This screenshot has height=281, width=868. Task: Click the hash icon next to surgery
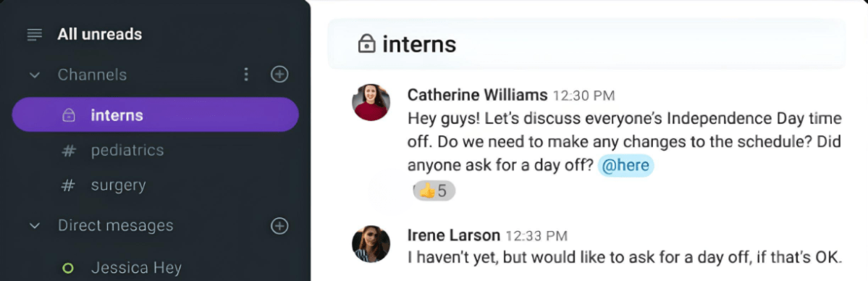[x=68, y=185]
